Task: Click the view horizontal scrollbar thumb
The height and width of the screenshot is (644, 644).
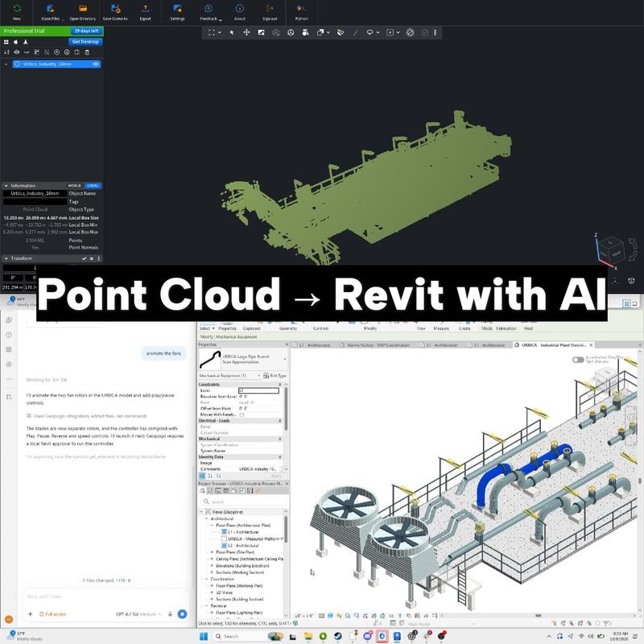Action: [538, 615]
